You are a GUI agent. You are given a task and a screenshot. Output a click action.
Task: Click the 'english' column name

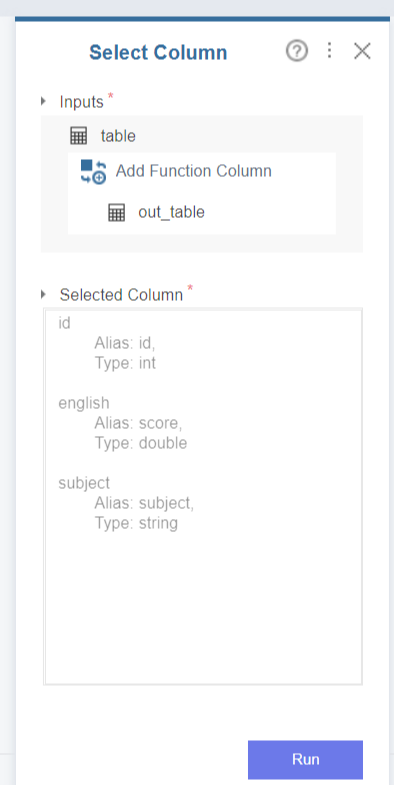tap(84, 403)
